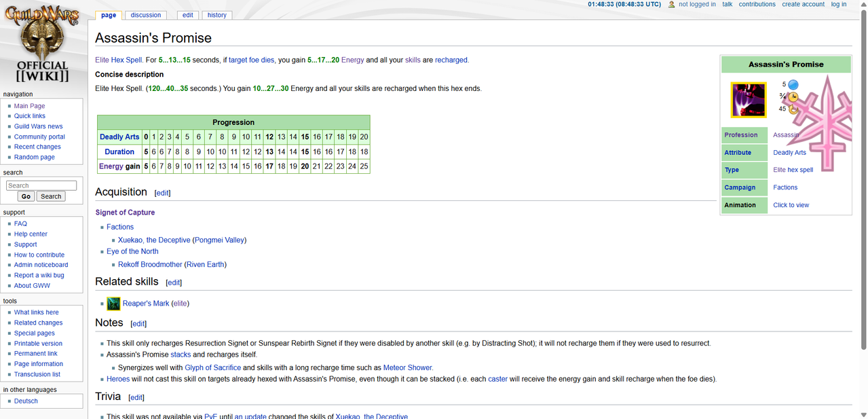Open What links here tool
Viewport: 868px width, 419px height.
tap(37, 312)
